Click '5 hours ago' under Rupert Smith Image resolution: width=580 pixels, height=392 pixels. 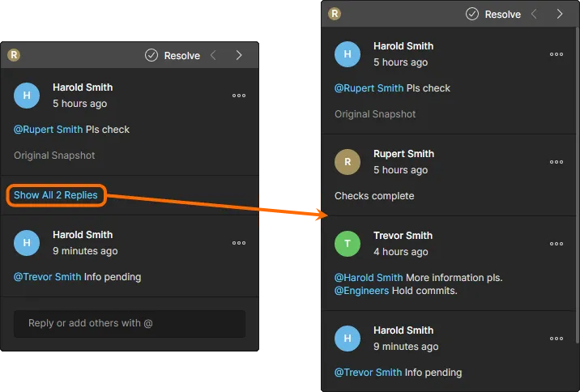pos(401,170)
